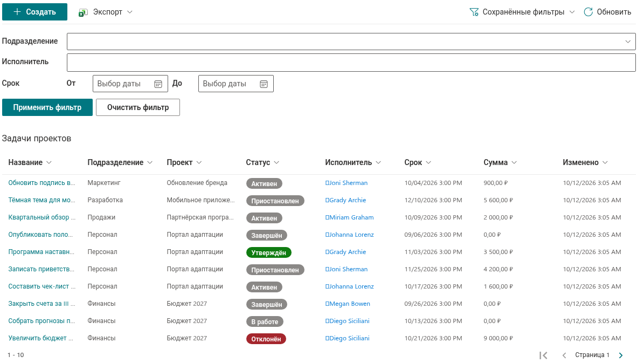Image resolution: width=644 pixels, height=363 pixels.
Task: Click the 12/10/2026 3:00 PM deadline cell
Action: point(433,200)
